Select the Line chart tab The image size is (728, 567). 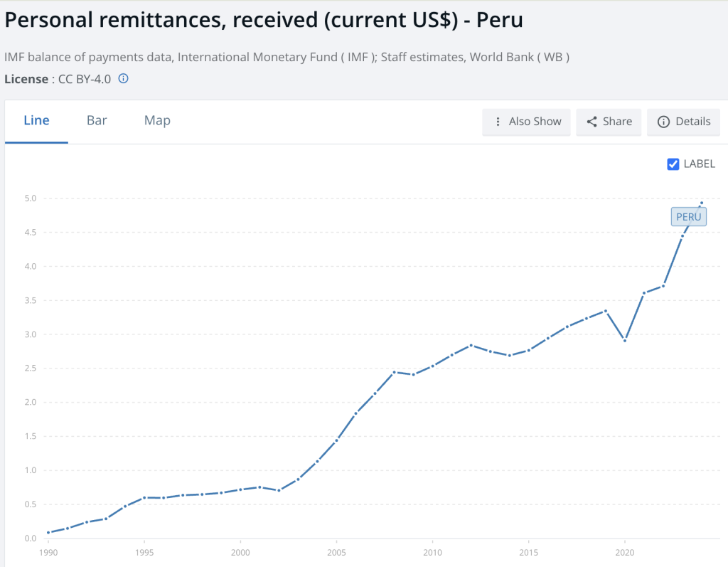point(36,120)
